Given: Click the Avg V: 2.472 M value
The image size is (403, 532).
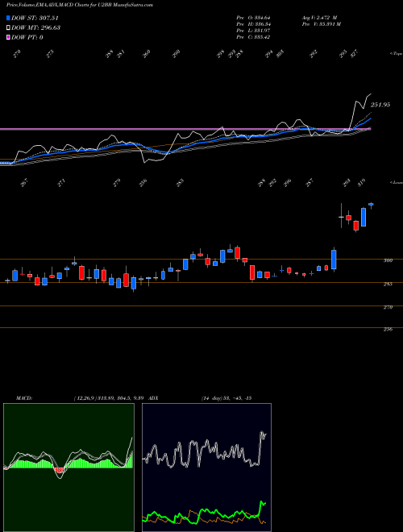Looking at the screenshot, I should point(319,18).
